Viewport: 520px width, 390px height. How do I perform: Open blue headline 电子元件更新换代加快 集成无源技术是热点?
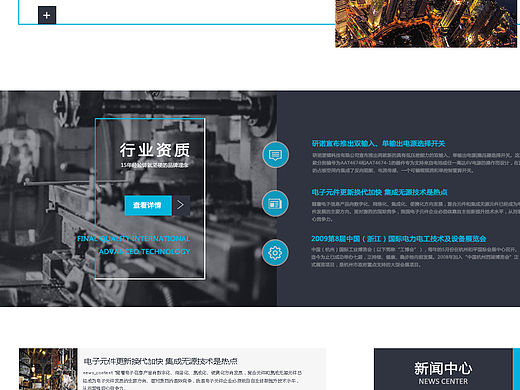click(379, 192)
